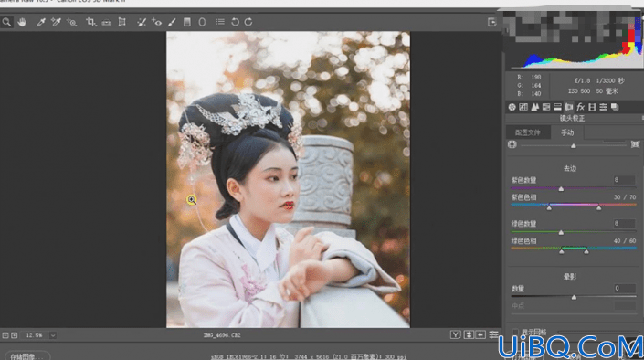
Task: Click the histogram display
Action: coord(574,39)
